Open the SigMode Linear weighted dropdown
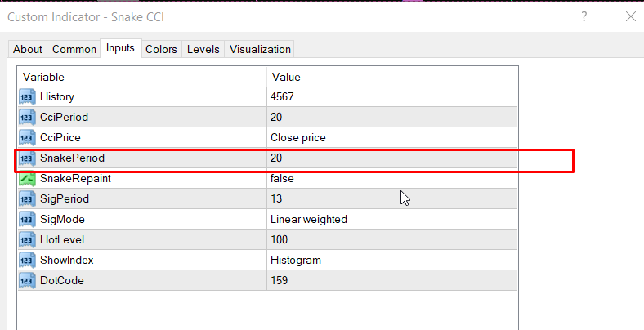 tap(392, 219)
